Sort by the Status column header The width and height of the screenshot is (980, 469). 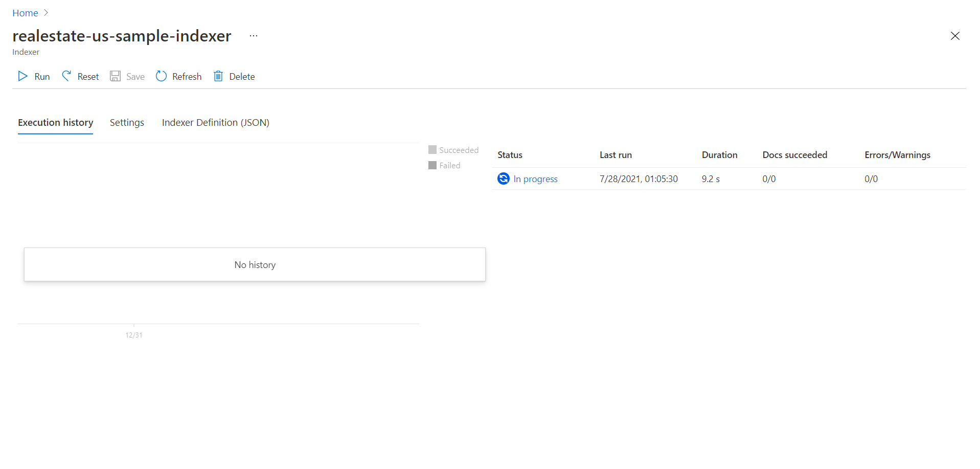point(510,155)
